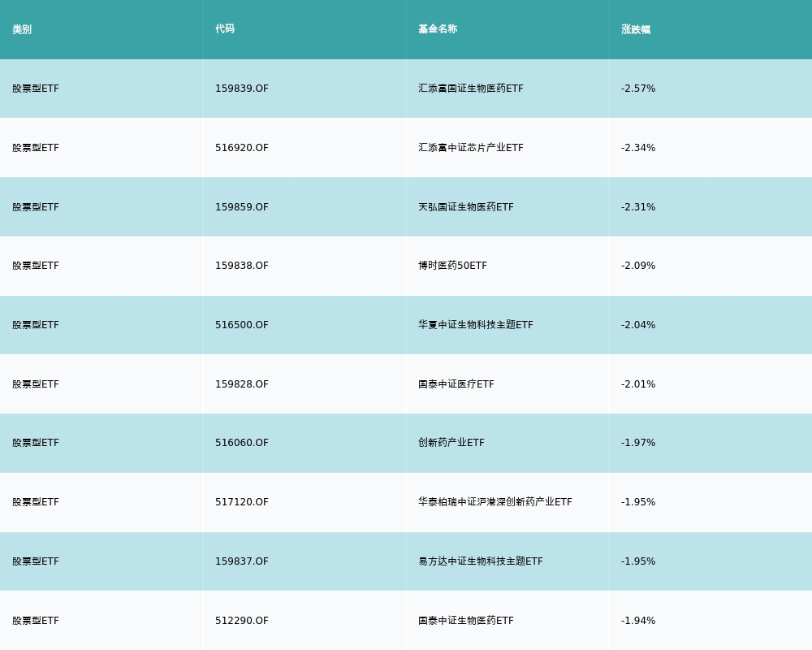Select fund code 159859.OF
This screenshot has height=650, width=812.
[242, 207]
